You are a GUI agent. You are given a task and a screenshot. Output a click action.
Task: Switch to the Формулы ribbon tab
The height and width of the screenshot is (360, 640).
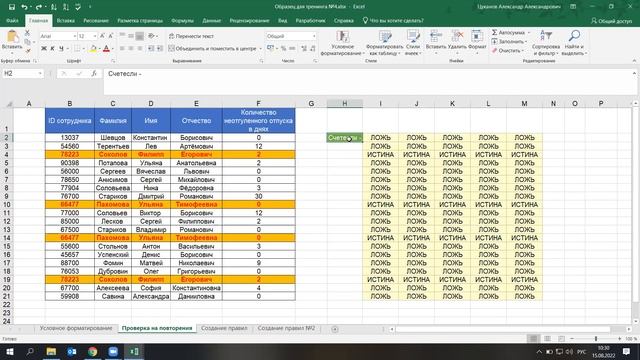(182, 20)
